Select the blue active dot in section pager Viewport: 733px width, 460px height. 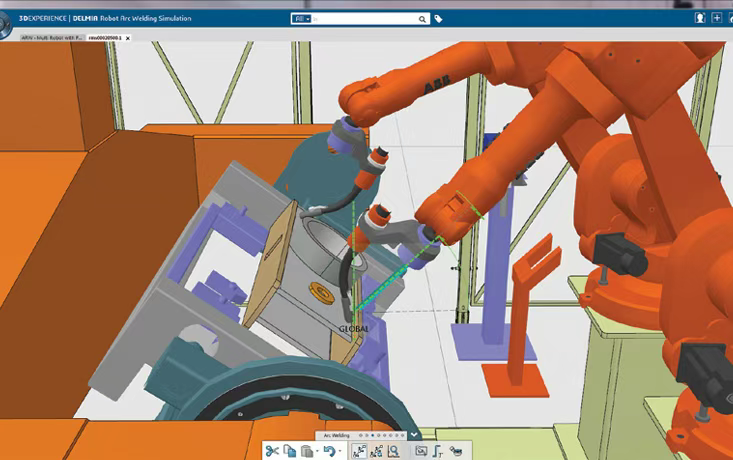coord(373,435)
